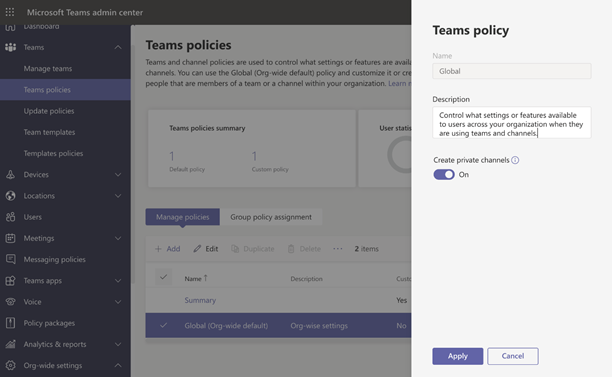
Task: Toggle Create private channels switch off
Action: point(444,174)
